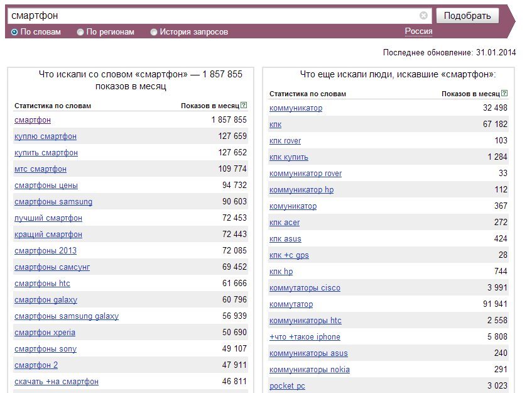Open the 'pocket pc' link
The width and height of the screenshot is (532, 393).
287,386
